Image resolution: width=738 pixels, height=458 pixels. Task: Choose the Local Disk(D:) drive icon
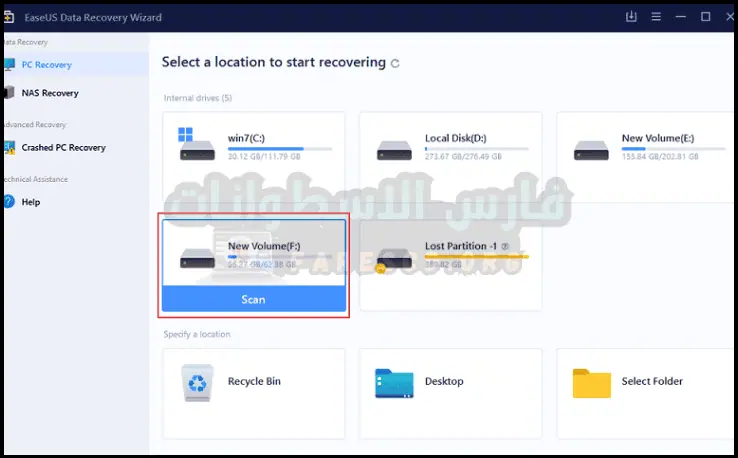[x=394, y=149]
